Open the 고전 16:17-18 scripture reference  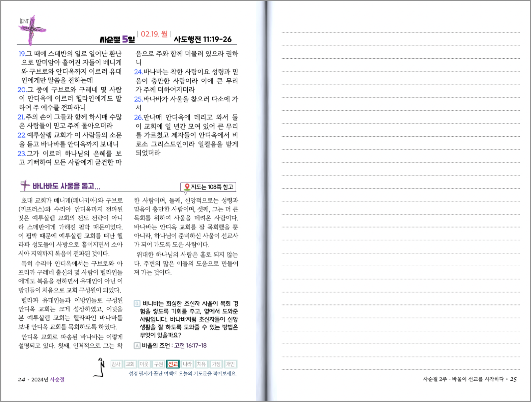tap(190, 345)
